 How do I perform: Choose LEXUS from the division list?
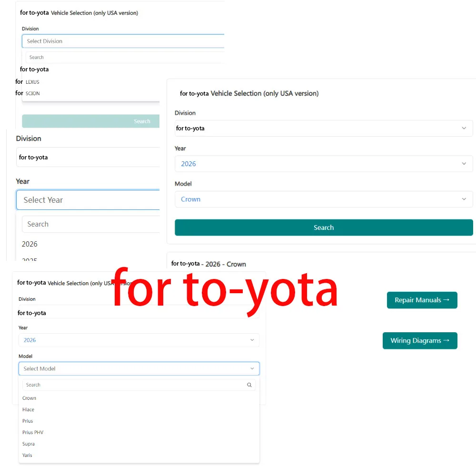[x=33, y=82]
